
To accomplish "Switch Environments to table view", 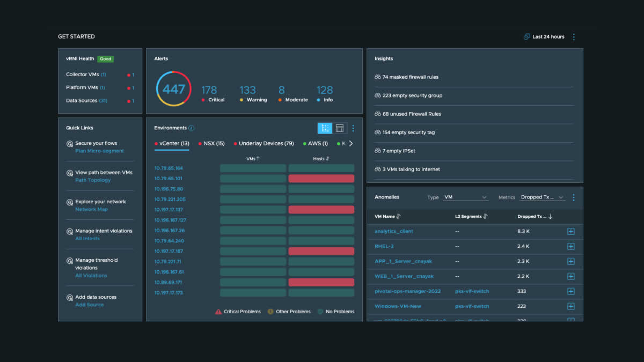I will [340, 128].
